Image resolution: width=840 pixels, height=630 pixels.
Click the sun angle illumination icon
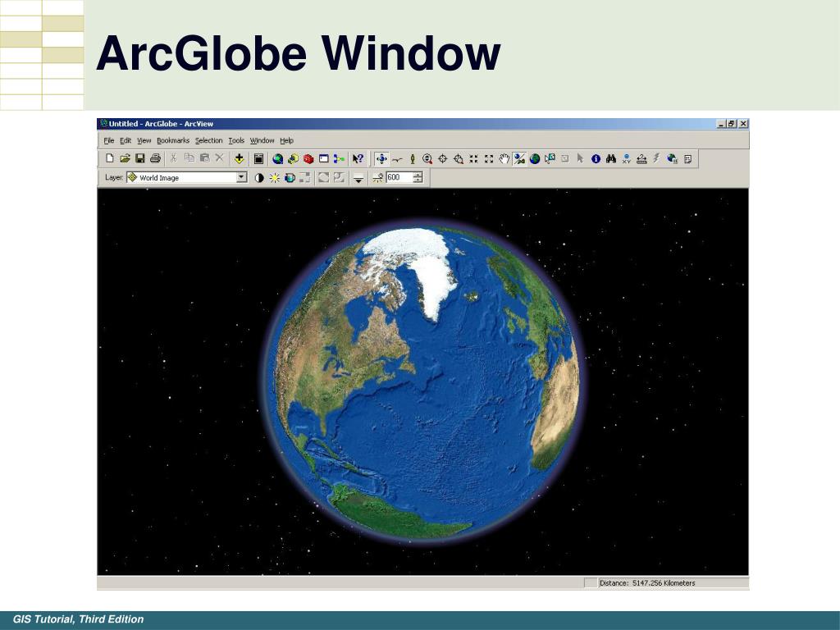377,178
